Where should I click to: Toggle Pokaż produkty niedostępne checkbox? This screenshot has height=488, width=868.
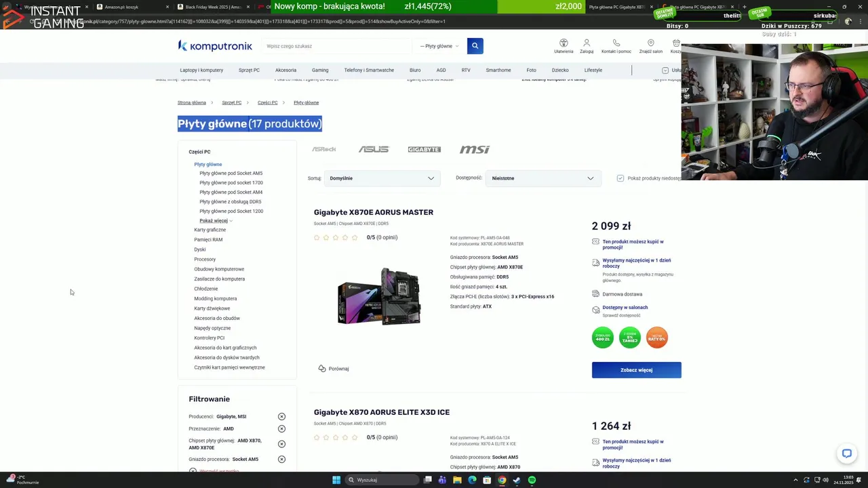pyautogui.click(x=620, y=178)
